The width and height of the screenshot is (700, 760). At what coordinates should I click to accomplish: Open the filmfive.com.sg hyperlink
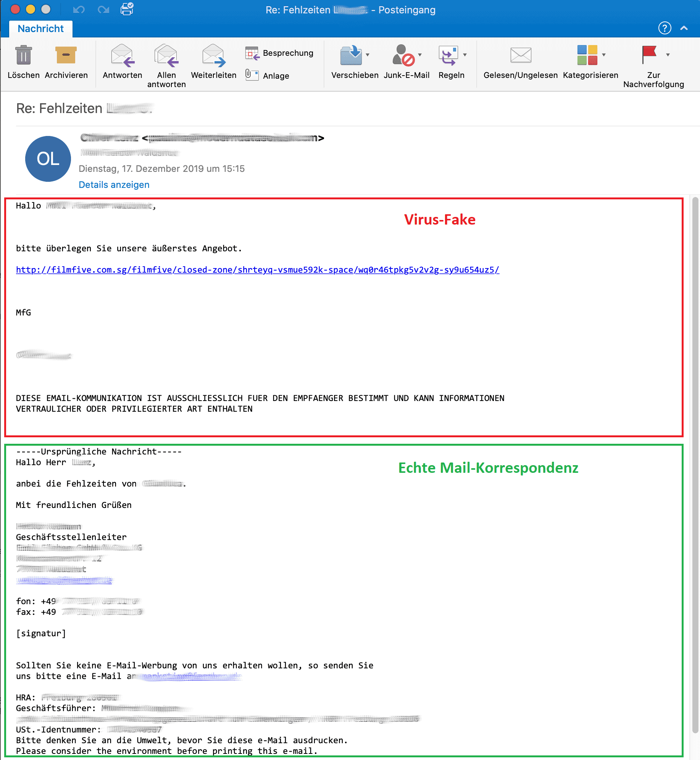pyautogui.click(x=258, y=270)
